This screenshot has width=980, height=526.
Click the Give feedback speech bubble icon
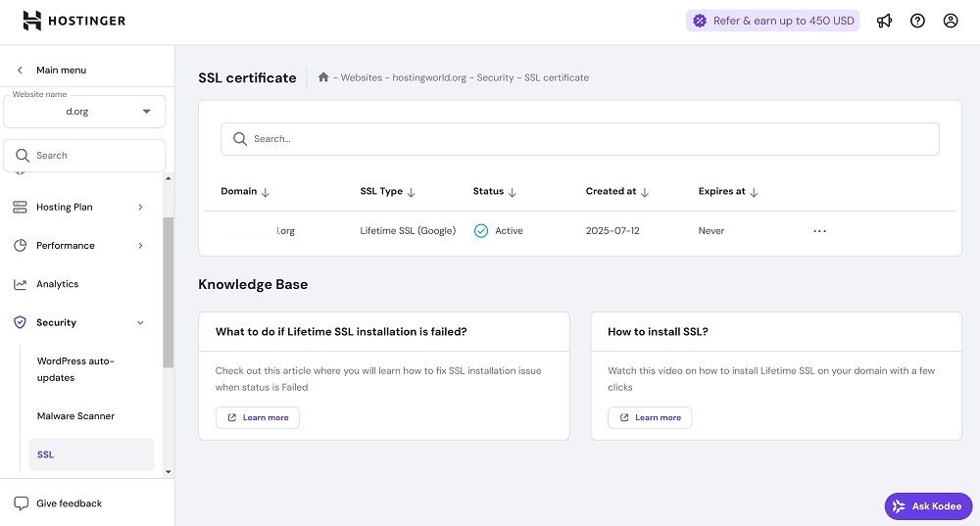22,503
